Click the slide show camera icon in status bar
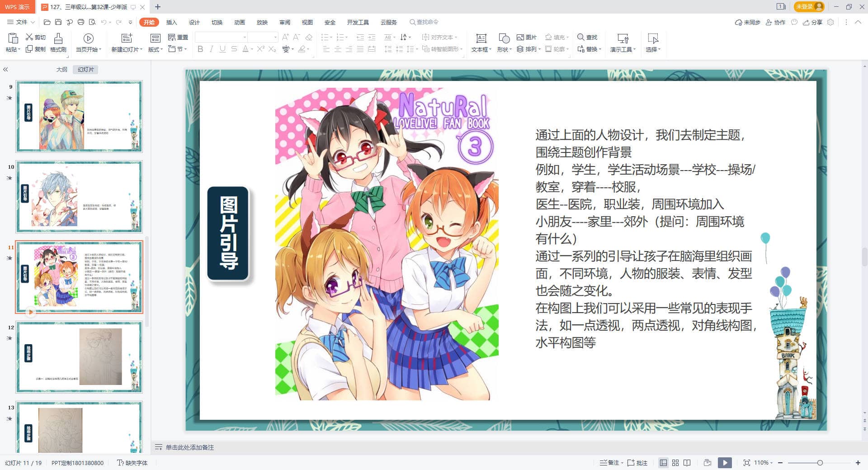 [708, 463]
